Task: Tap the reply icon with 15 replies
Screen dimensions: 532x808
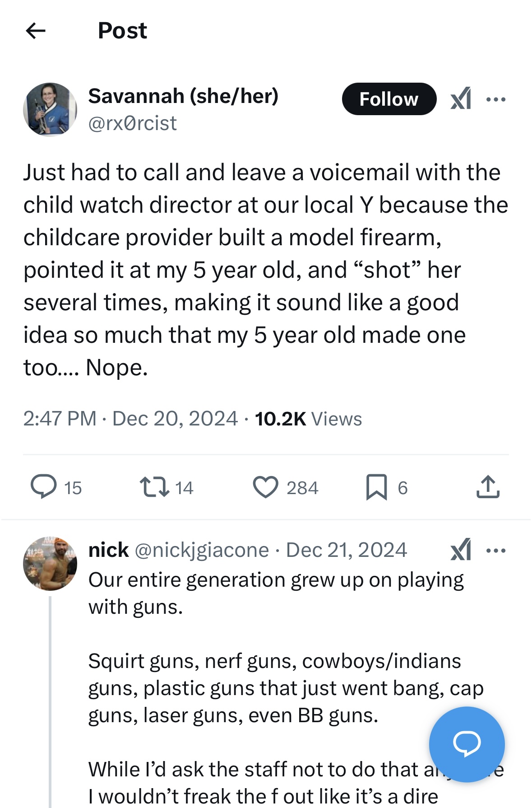Action: point(44,487)
